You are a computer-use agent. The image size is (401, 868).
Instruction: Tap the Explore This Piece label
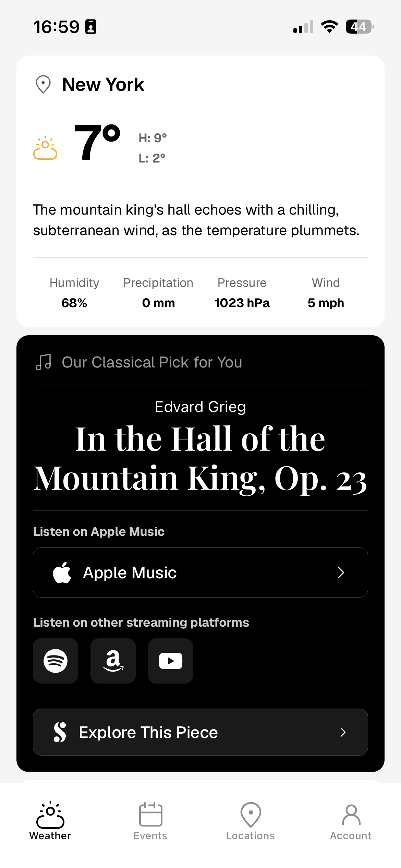[148, 732]
